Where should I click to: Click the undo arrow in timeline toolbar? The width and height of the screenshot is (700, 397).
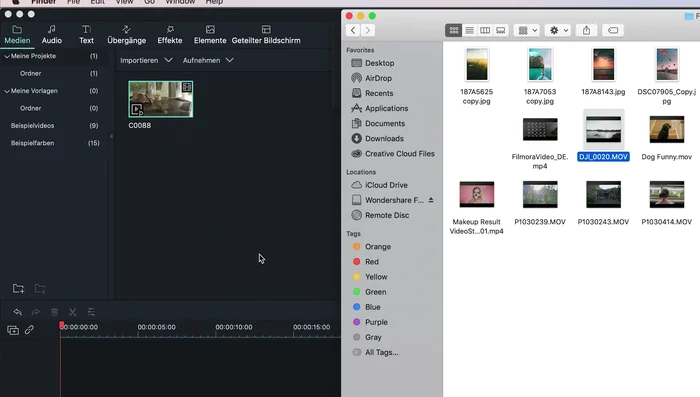[x=17, y=312]
